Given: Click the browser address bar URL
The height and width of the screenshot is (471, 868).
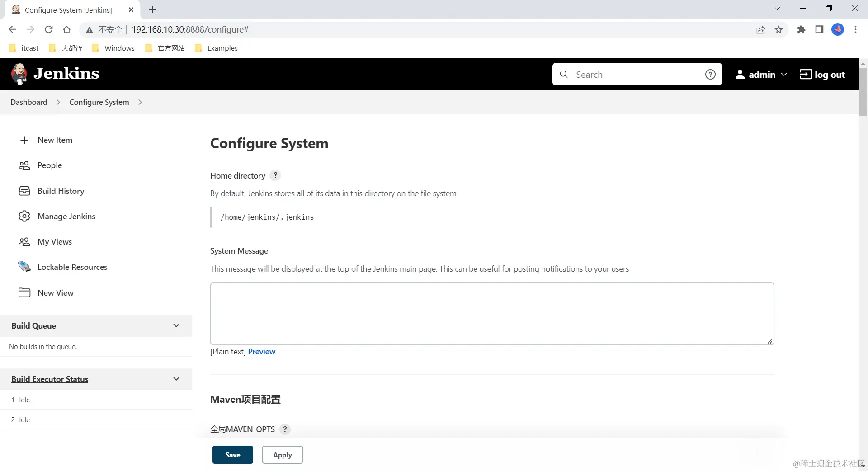Looking at the screenshot, I should pyautogui.click(x=190, y=29).
